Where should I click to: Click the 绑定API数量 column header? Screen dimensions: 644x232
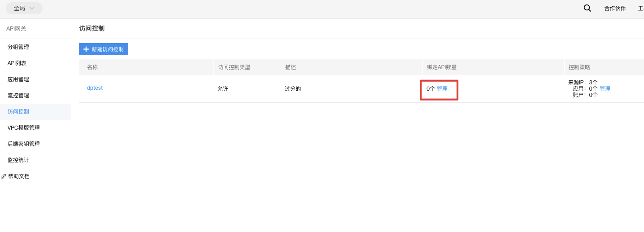[442, 67]
